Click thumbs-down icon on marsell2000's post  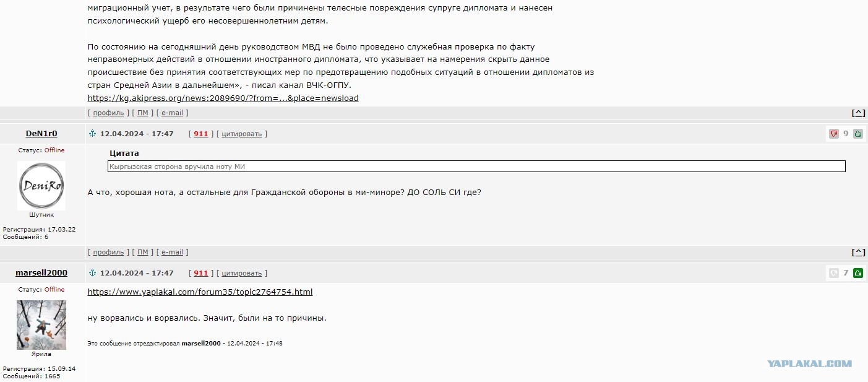pos(833,273)
